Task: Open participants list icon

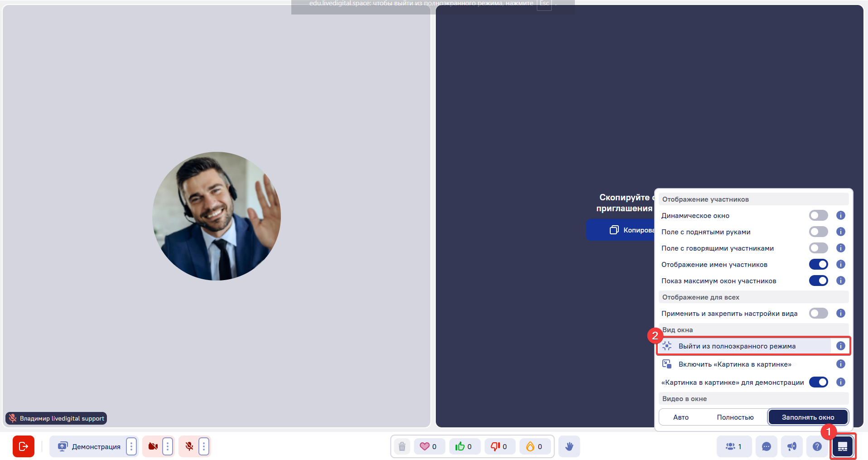Action: coord(734,446)
